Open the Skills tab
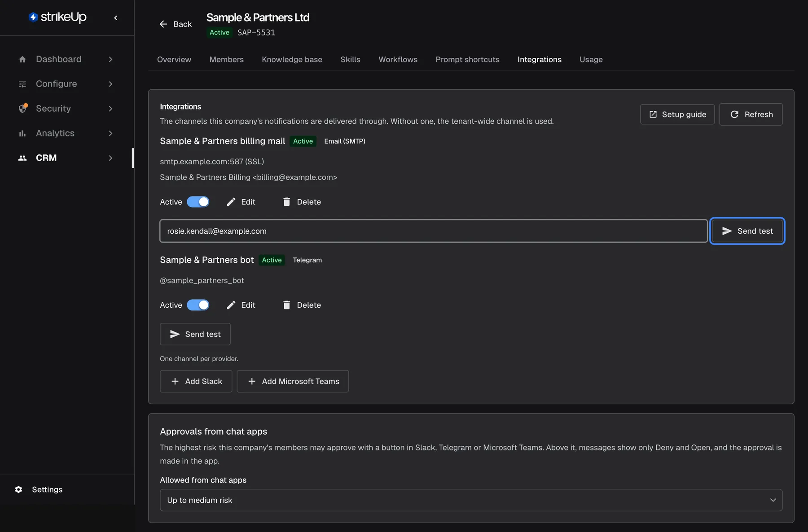Screen dimensions: 808x532 tap(351, 60)
